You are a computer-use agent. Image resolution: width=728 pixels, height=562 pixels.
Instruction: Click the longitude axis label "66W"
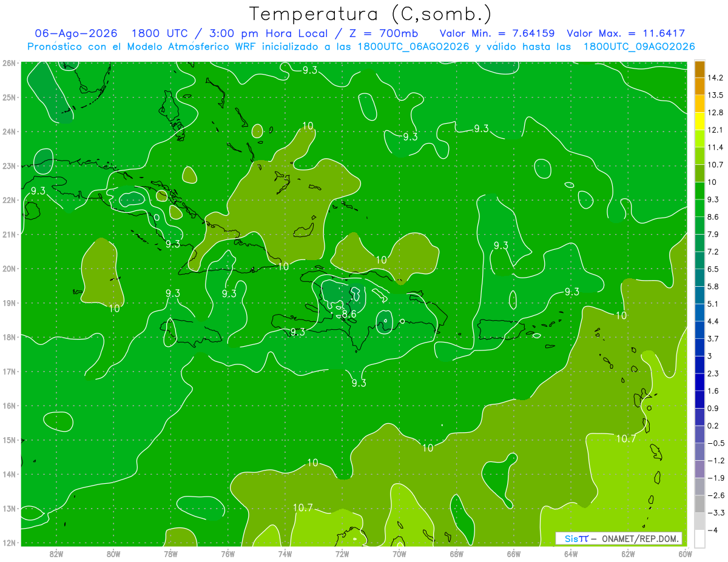click(x=513, y=554)
